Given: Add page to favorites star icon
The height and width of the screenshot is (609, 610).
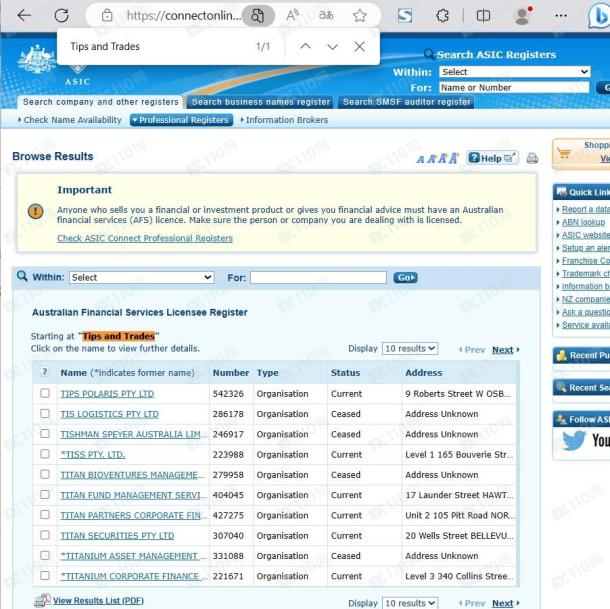Looking at the screenshot, I should (359, 16).
